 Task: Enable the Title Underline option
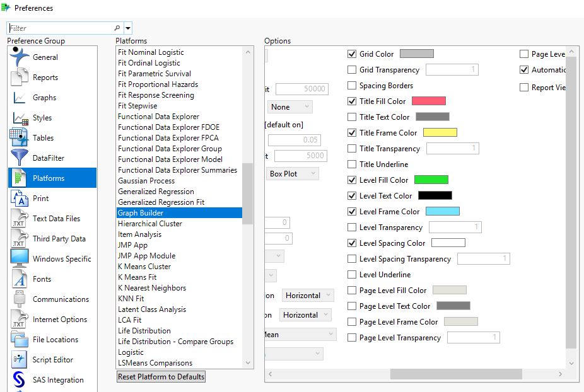tap(352, 164)
